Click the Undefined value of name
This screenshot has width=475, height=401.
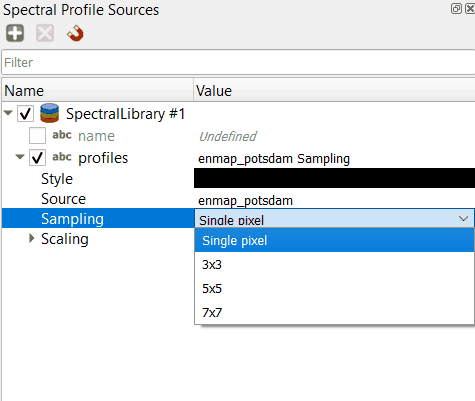point(228,136)
